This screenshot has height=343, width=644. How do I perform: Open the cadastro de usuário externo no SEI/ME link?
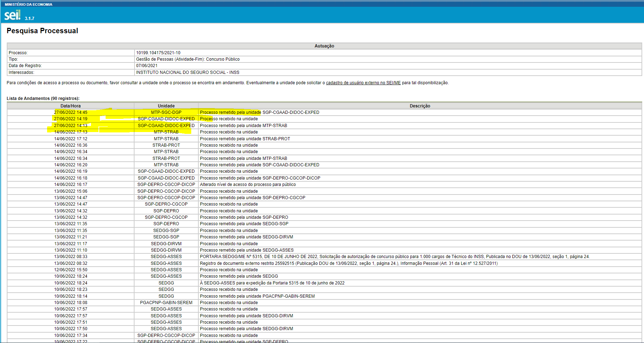click(x=363, y=83)
